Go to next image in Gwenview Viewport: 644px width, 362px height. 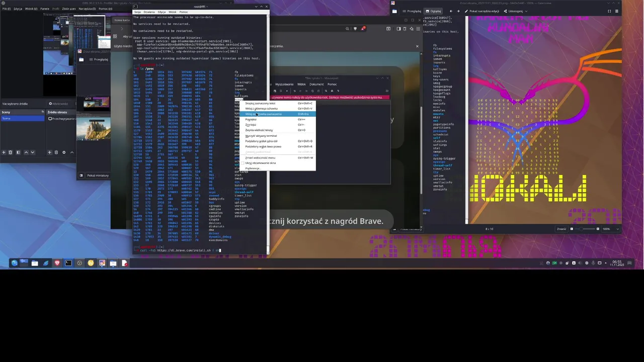pos(458,11)
